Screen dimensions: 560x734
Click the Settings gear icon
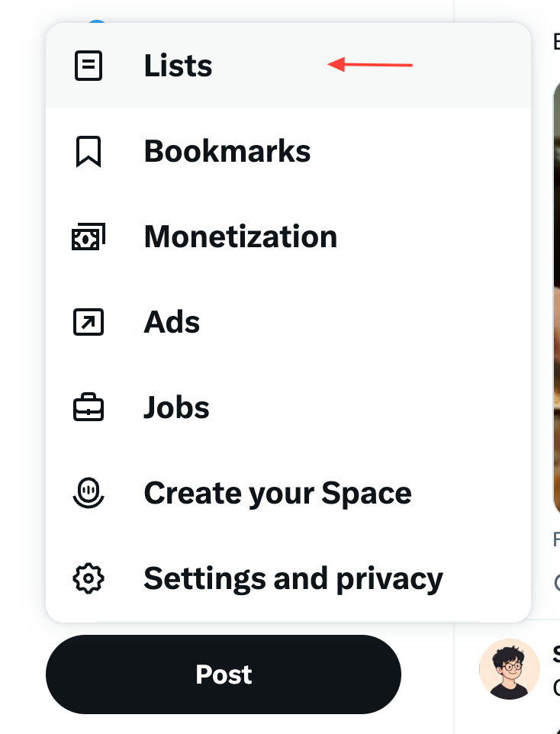tap(89, 578)
